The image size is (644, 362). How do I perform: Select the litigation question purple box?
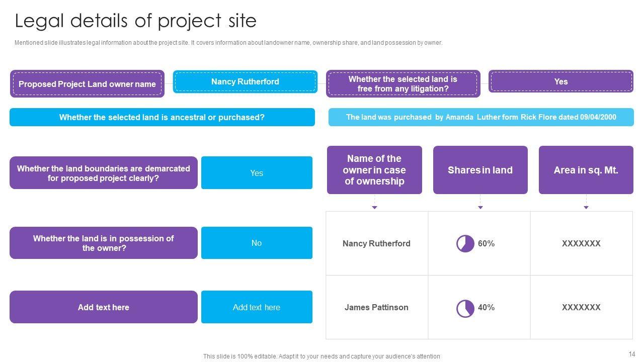pyautogui.click(x=403, y=84)
